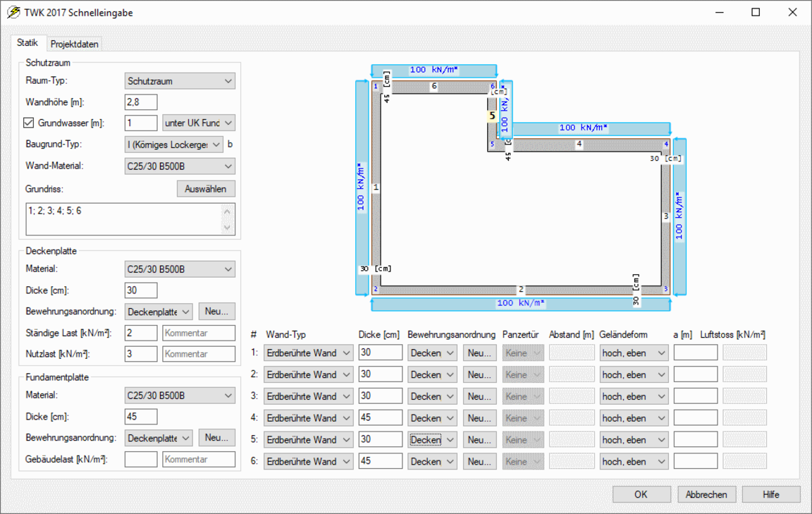Open the Raum-Typ Schutzraum dropdown
Screen dimensions: 812x514
pos(179,81)
